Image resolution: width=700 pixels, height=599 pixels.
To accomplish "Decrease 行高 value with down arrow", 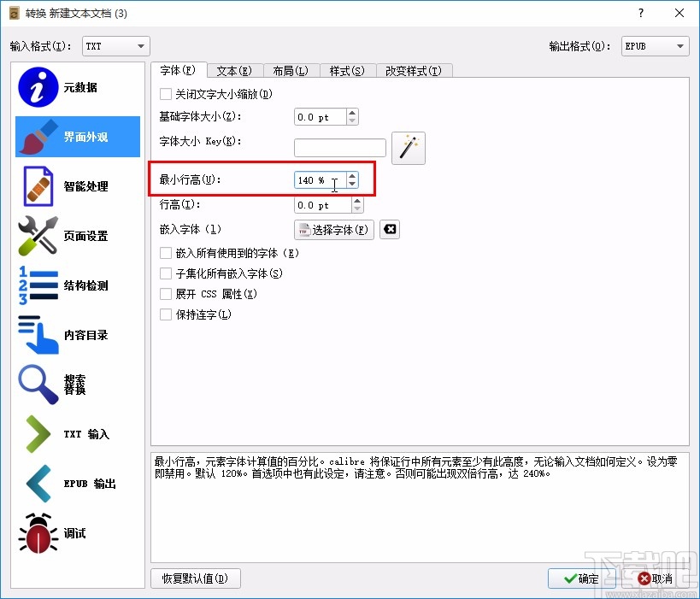I will tap(357, 208).
